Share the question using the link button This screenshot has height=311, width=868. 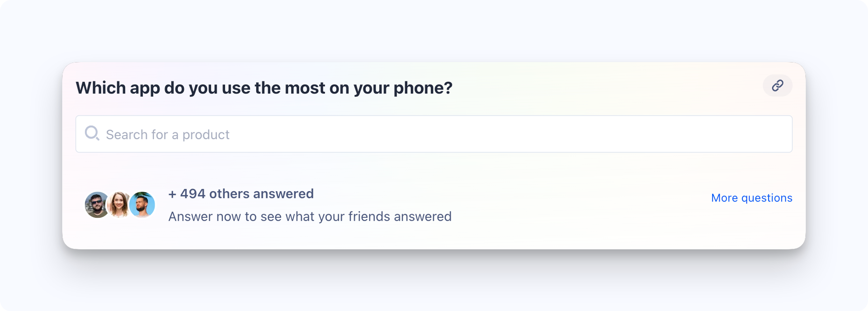click(777, 85)
